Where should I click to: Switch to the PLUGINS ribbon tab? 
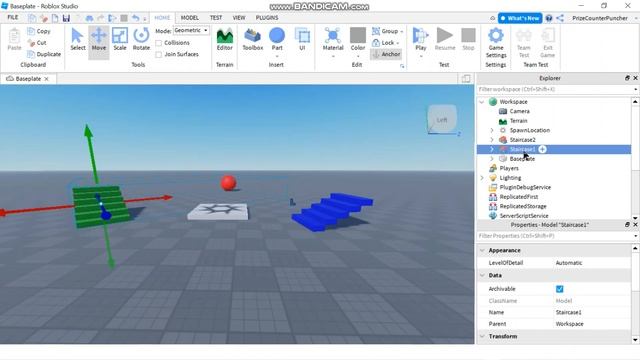[x=267, y=18]
